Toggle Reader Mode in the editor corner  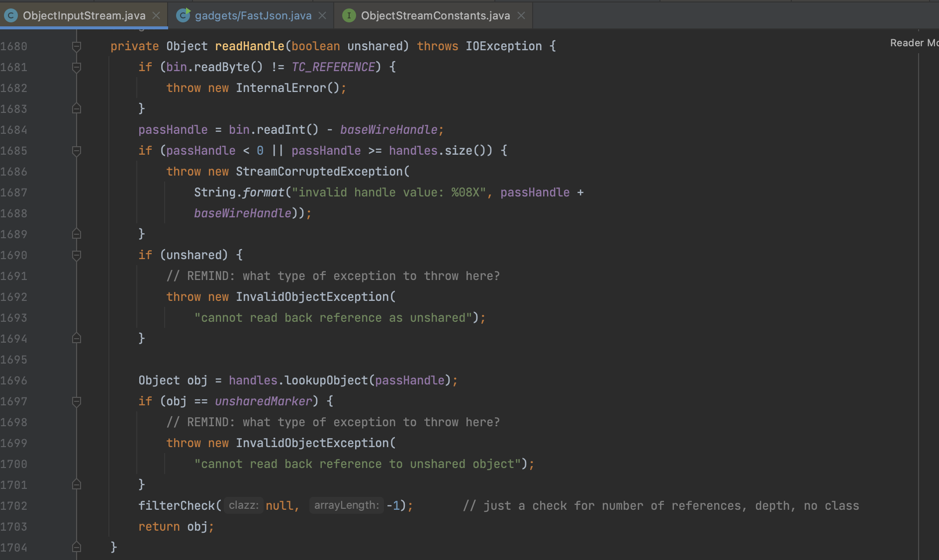914,43
